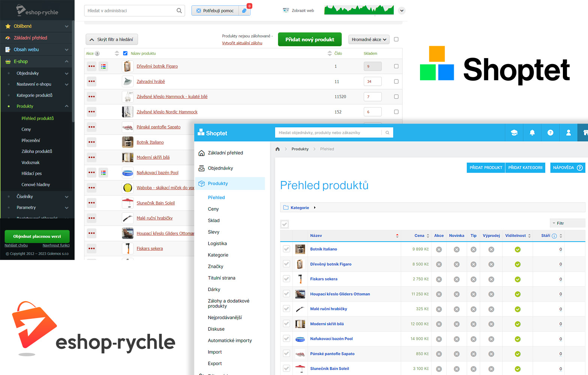588x375 pixels.
Task: Open Shoptet help question mark icon
Action: (x=550, y=133)
